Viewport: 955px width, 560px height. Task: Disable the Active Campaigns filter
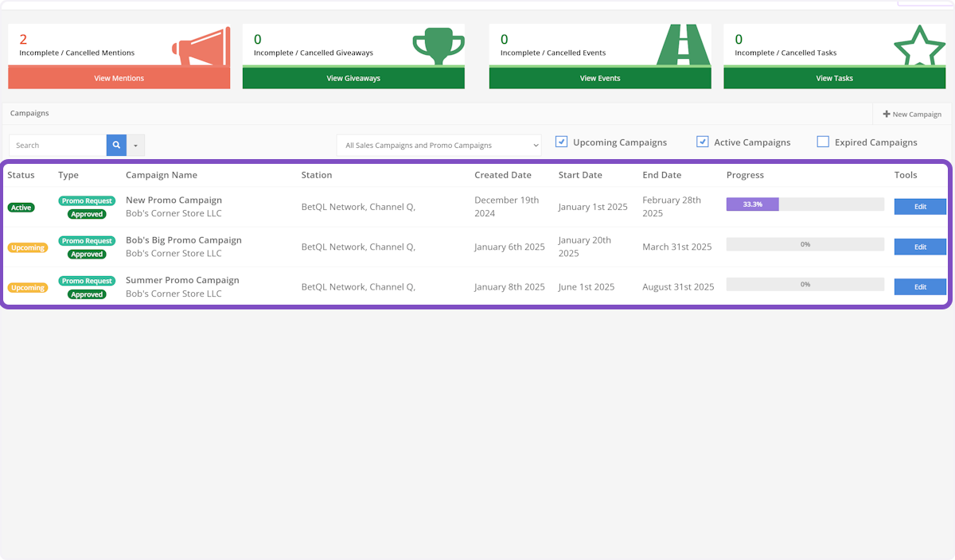pyautogui.click(x=703, y=141)
